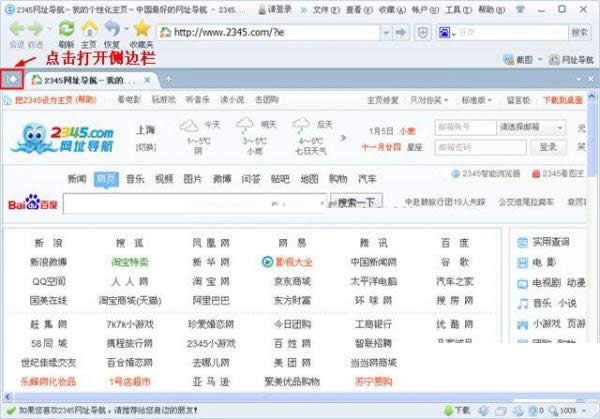Select the 音乐 search tab

pyautogui.click(x=135, y=179)
